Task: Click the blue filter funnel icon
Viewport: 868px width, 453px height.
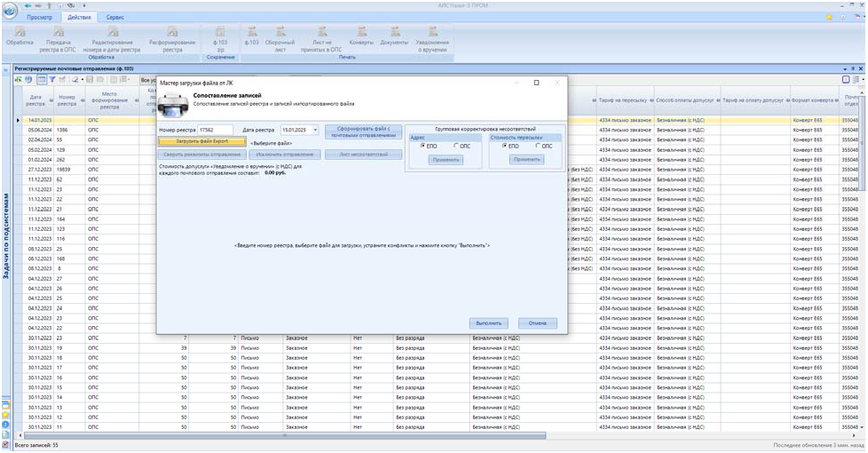Action: pyautogui.click(x=51, y=80)
